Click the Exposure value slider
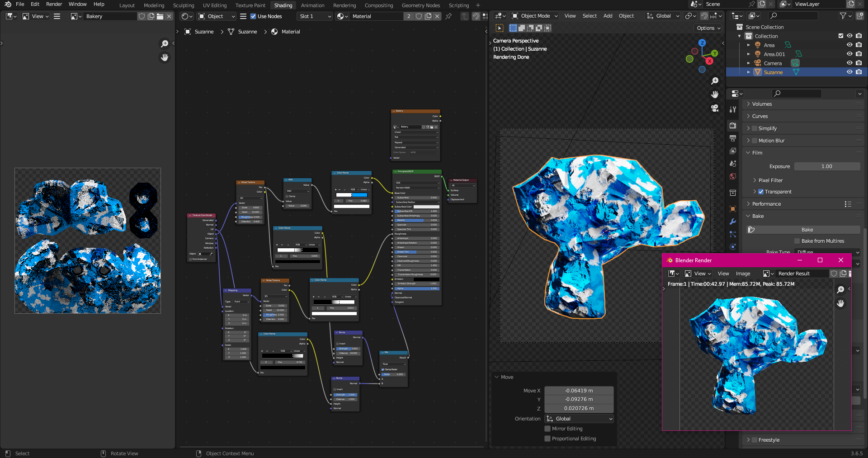The width and height of the screenshot is (868, 458). point(826,166)
